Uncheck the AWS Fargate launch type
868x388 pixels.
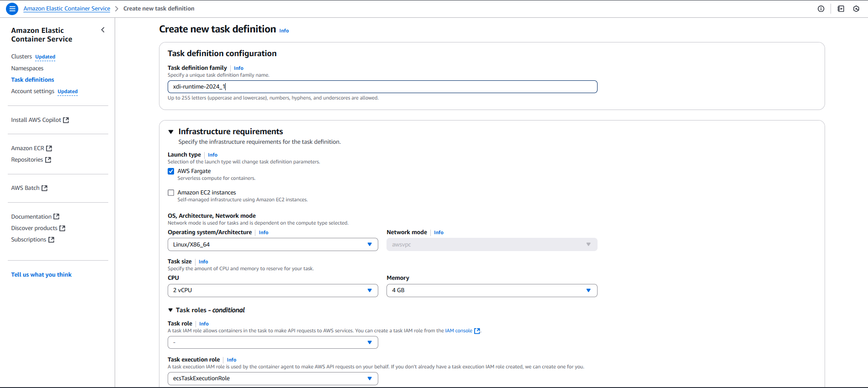click(x=171, y=171)
